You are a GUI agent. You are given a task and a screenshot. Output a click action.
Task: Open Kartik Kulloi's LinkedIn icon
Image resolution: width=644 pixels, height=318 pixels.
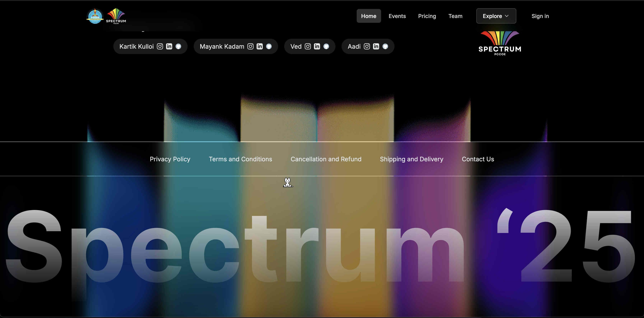tap(169, 47)
